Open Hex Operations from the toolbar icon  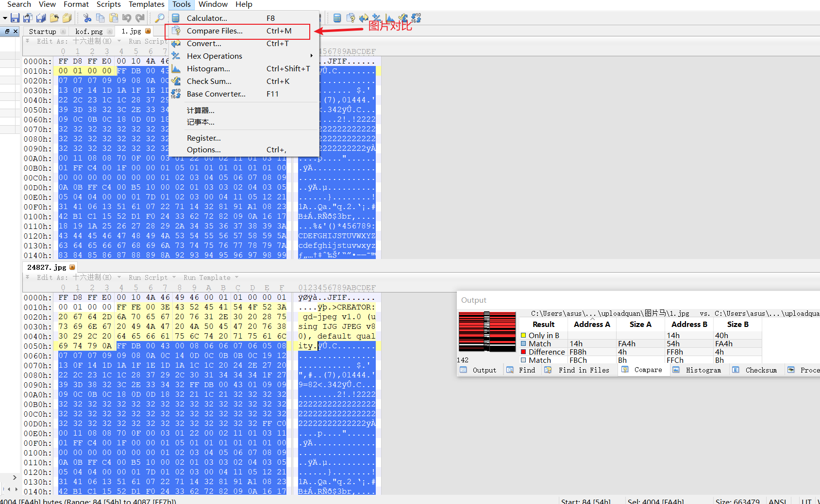[x=377, y=18]
